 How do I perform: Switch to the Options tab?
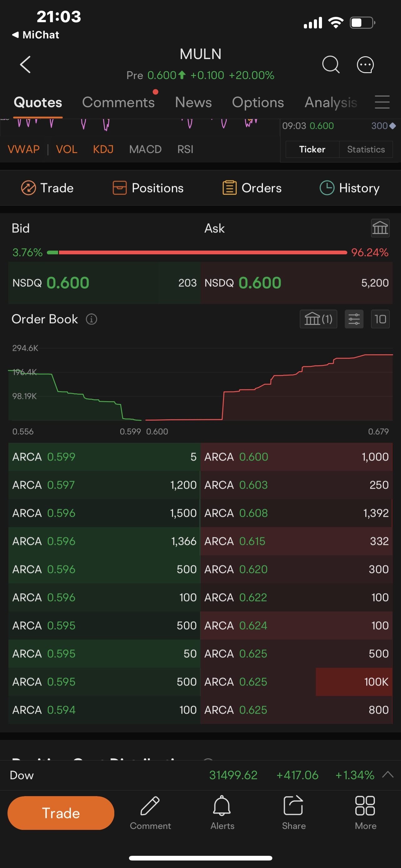[258, 102]
